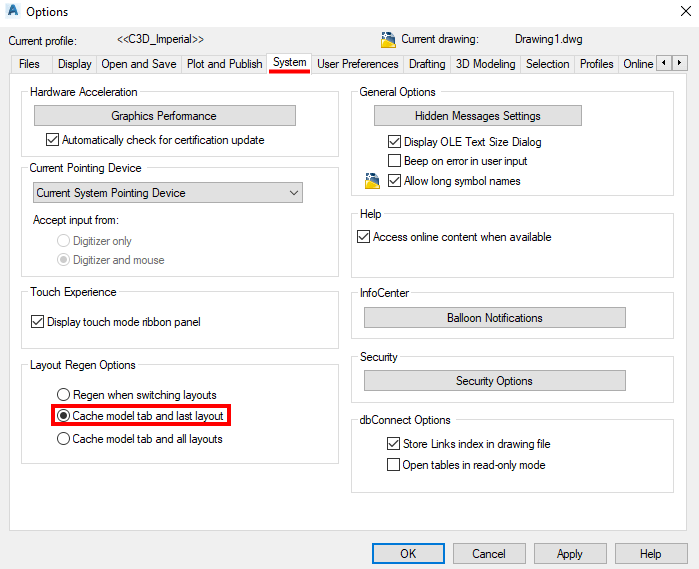Click the Layout Regen Options group label
The height and width of the screenshot is (569, 699).
point(82,365)
